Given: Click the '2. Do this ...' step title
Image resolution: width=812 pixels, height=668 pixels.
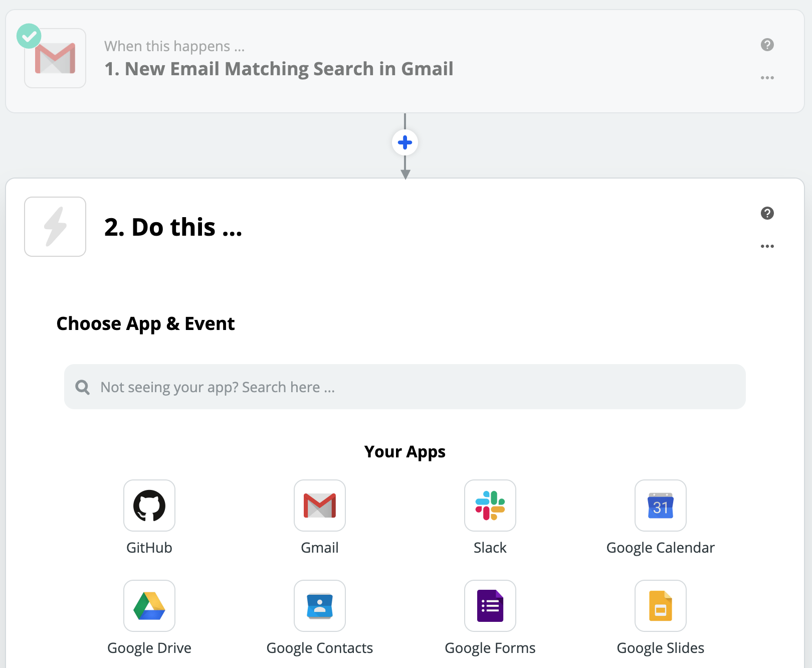Looking at the screenshot, I should 173,227.
